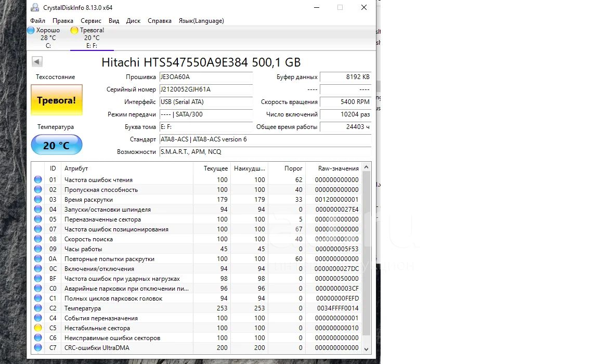Click the blue status circle for attribute 01
This screenshot has height=364, width=599.
[x=38, y=179]
